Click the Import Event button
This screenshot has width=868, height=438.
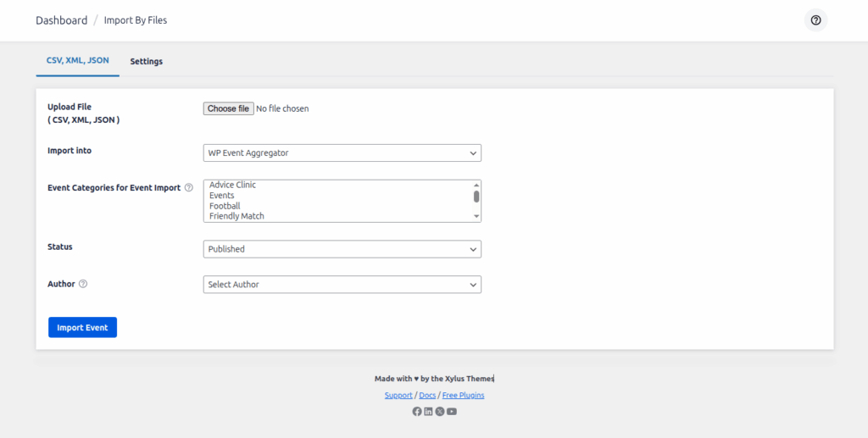tap(82, 328)
